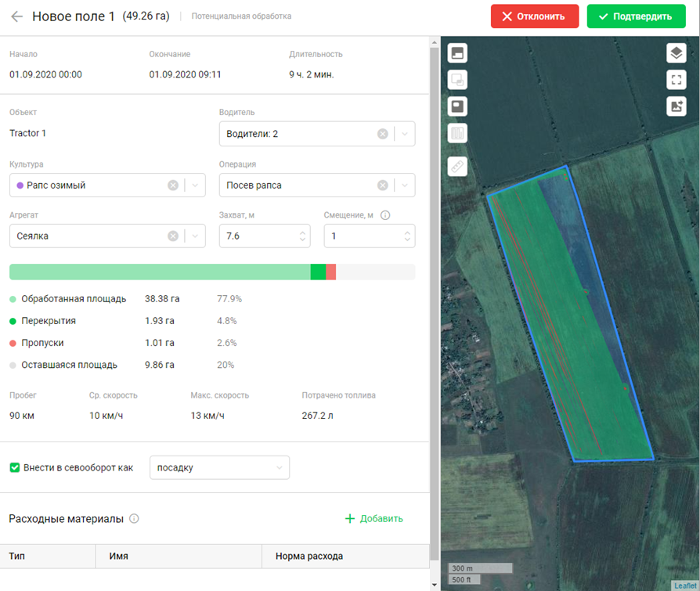This screenshot has width=700, height=591.
Task: Click the end time 01.09.2020 09:11
Action: pyautogui.click(x=185, y=74)
